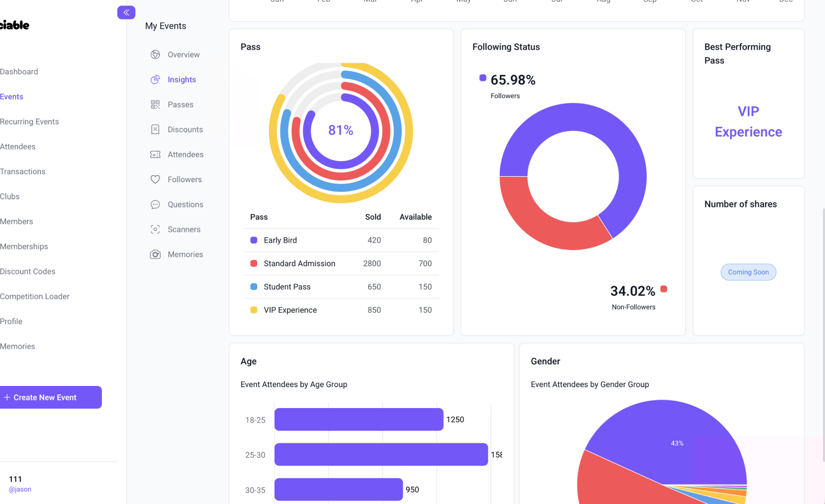Toggle the Standard Admission series marker
825x504 pixels.
(254, 263)
